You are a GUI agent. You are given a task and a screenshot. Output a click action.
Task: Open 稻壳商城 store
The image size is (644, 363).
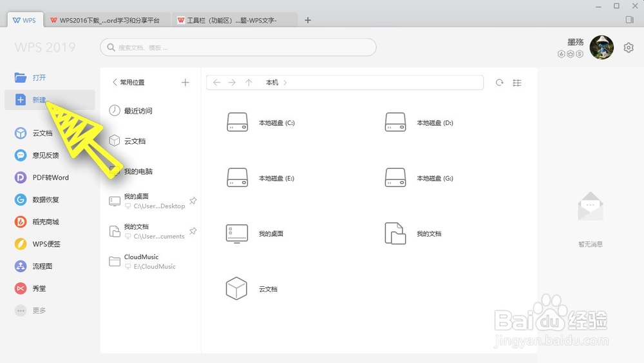coord(37,222)
